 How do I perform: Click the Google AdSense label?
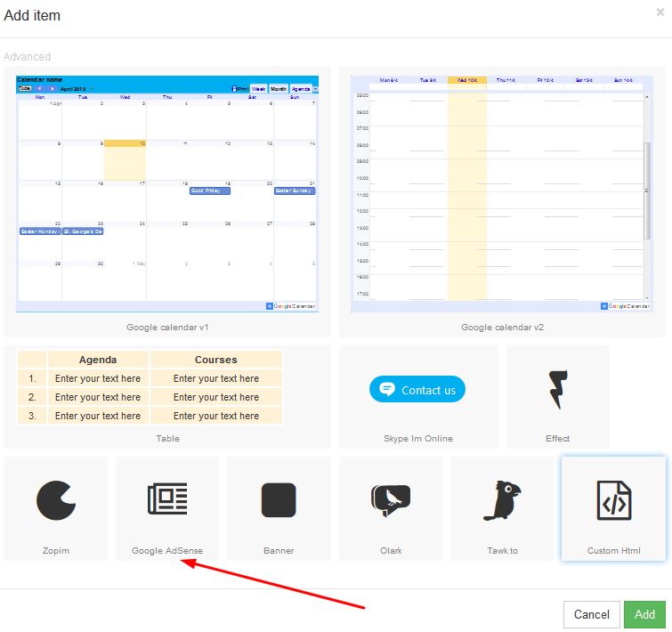click(x=167, y=551)
